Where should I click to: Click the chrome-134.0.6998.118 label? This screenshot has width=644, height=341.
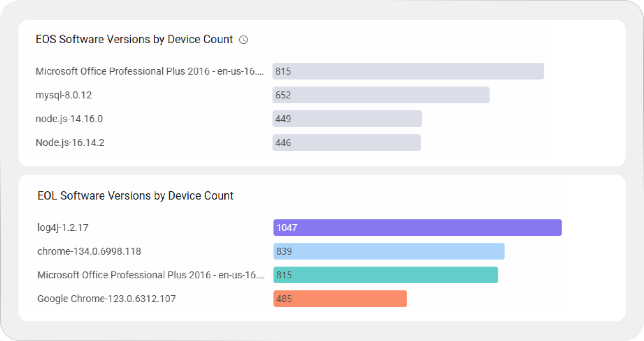click(89, 251)
